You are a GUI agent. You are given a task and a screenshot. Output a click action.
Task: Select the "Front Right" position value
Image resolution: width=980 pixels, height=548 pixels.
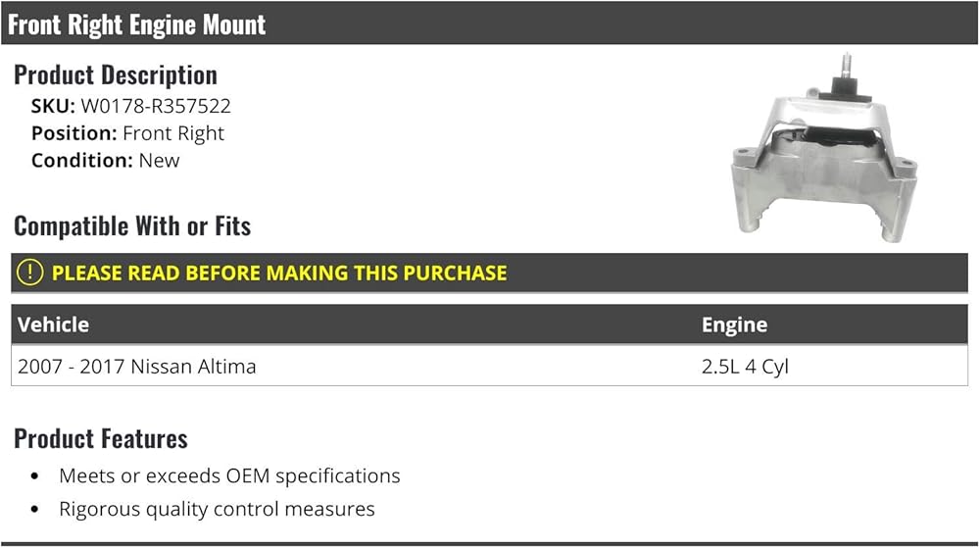click(173, 133)
